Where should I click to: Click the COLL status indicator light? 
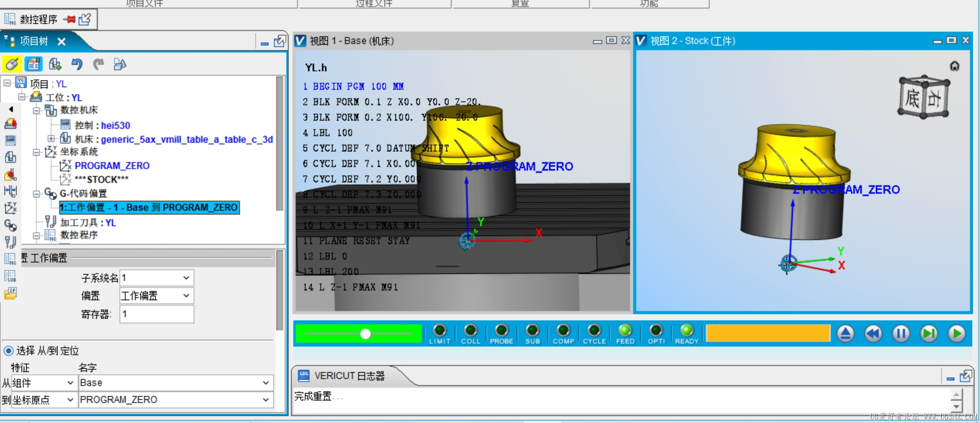(x=471, y=330)
